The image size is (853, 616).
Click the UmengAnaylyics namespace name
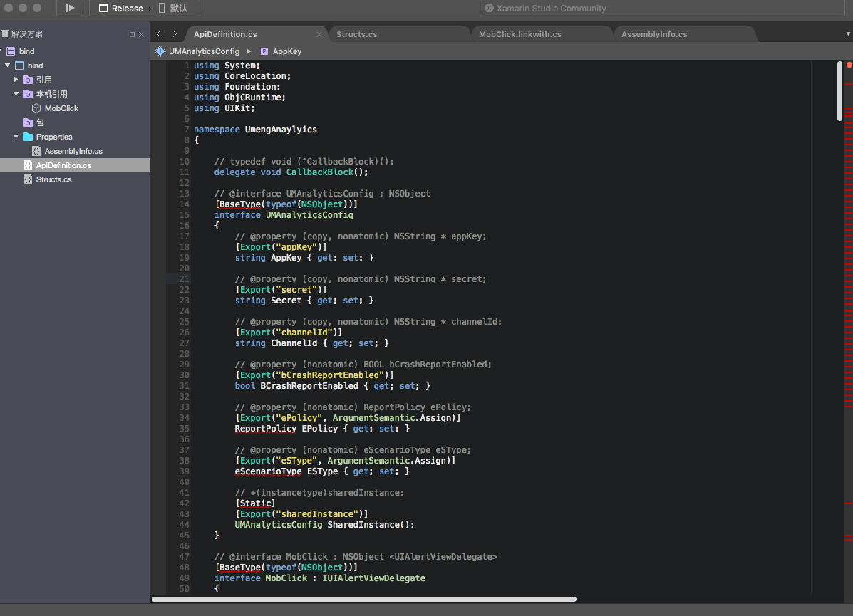tap(281, 130)
